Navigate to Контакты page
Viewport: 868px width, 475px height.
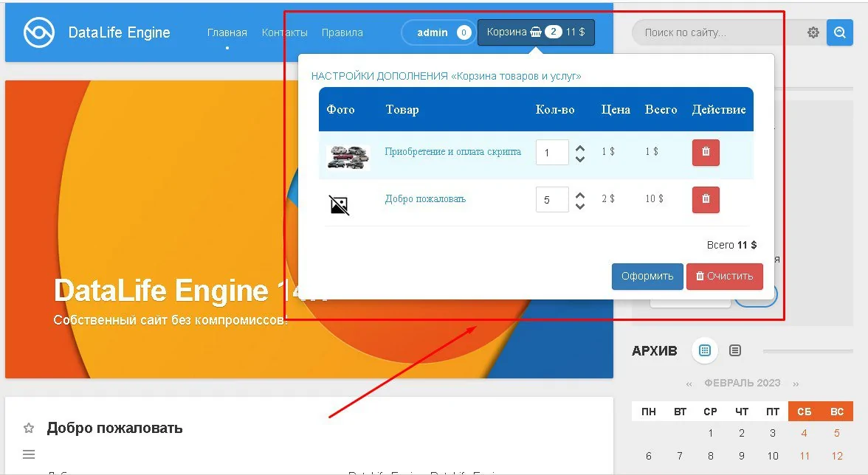point(284,32)
